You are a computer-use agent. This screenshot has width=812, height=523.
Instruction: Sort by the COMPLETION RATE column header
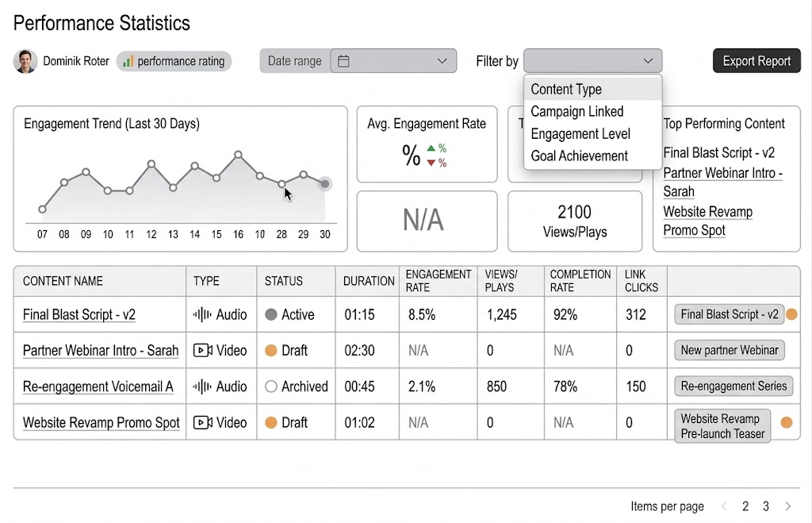580,281
